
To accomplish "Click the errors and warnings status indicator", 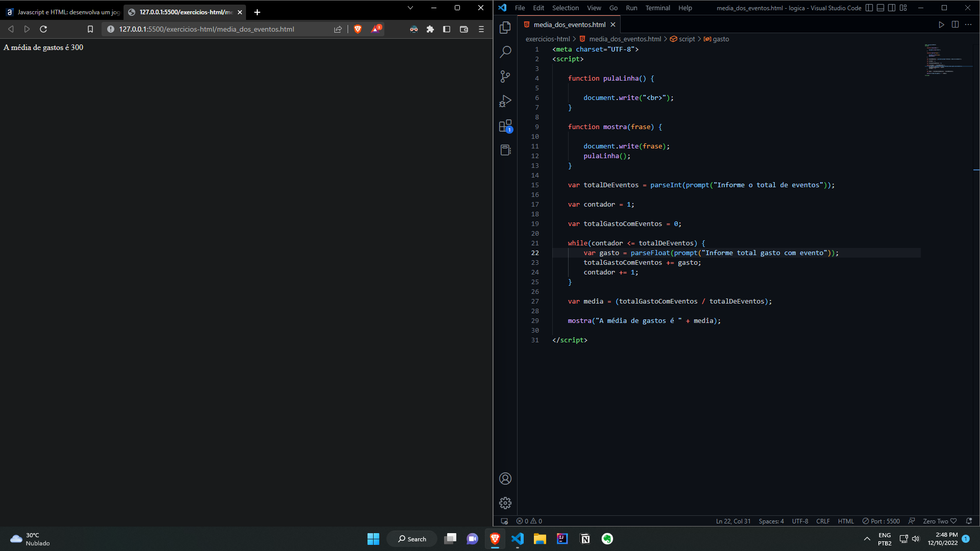I will (x=529, y=521).
